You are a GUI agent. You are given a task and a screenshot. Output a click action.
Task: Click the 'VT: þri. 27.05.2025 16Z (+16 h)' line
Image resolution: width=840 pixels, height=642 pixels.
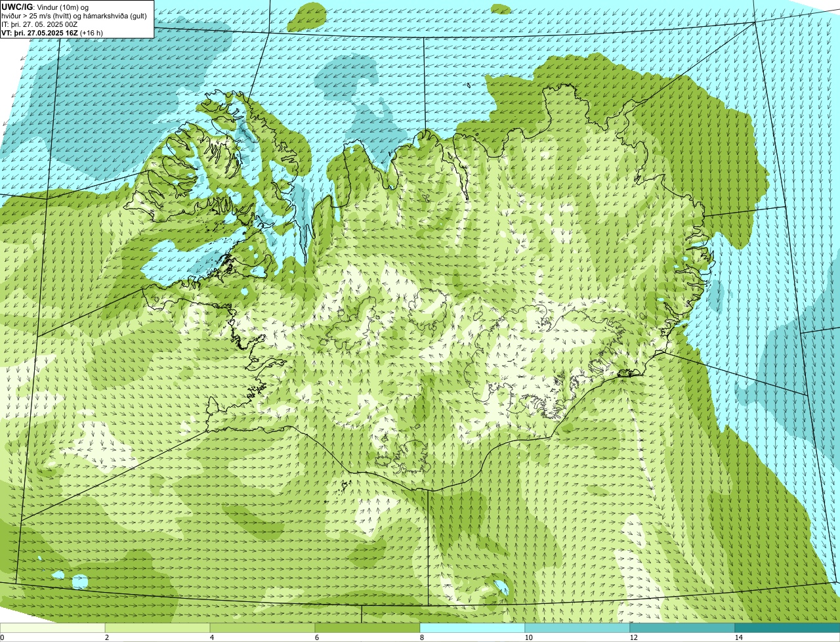point(52,33)
